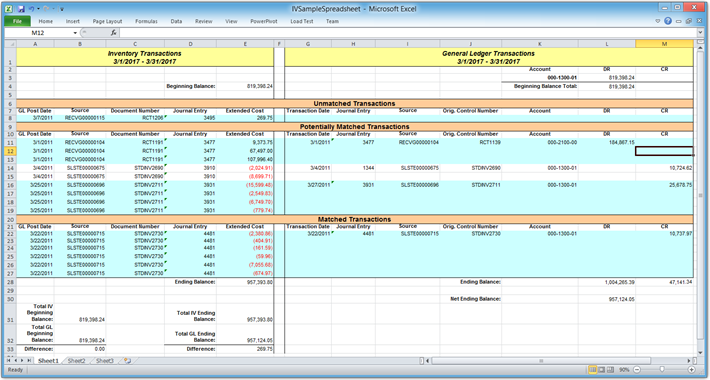Select the 184,867.15 DR cell

point(607,142)
